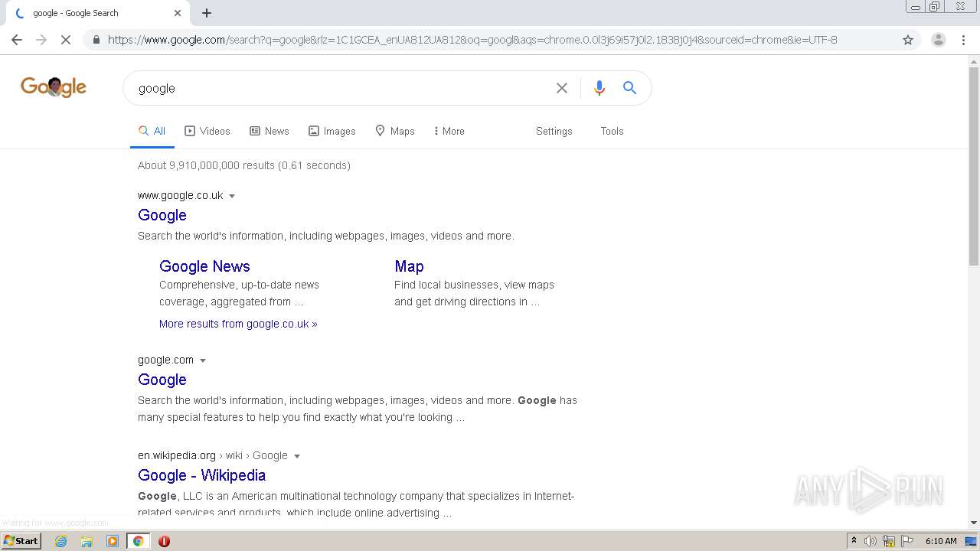The image size is (980, 551).
Task: Stop page loading with the X button
Action: 66,40
